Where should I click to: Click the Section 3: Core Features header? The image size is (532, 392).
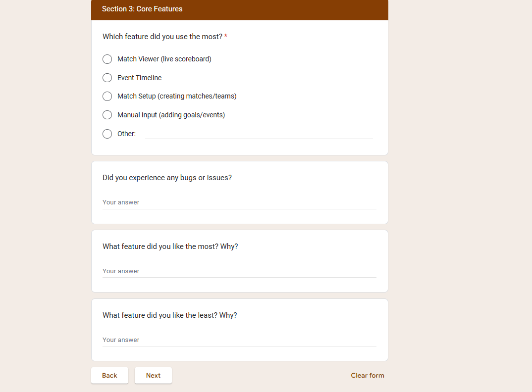click(142, 9)
